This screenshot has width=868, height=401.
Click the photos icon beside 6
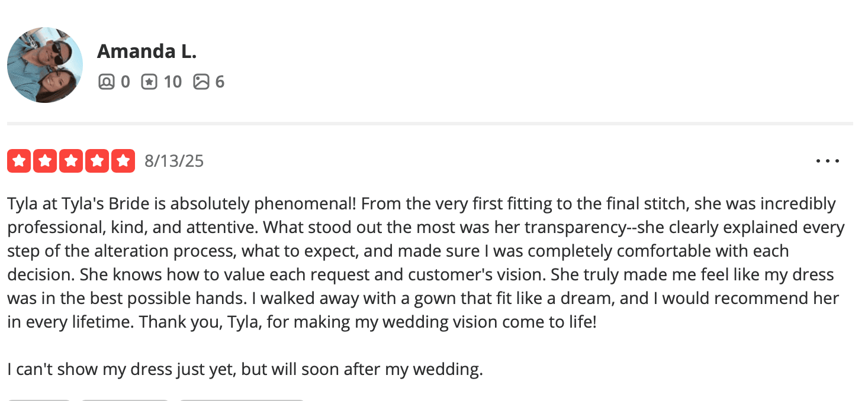pyautogui.click(x=201, y=82)
